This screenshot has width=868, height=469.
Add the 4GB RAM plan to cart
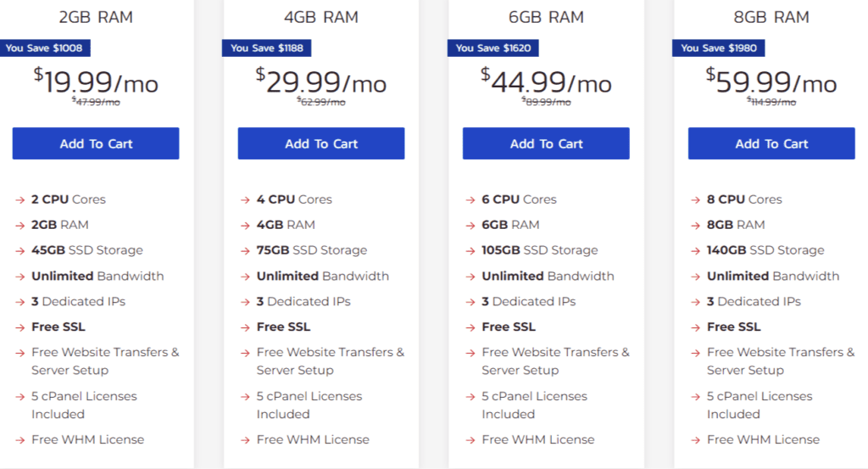click(321, 143)
